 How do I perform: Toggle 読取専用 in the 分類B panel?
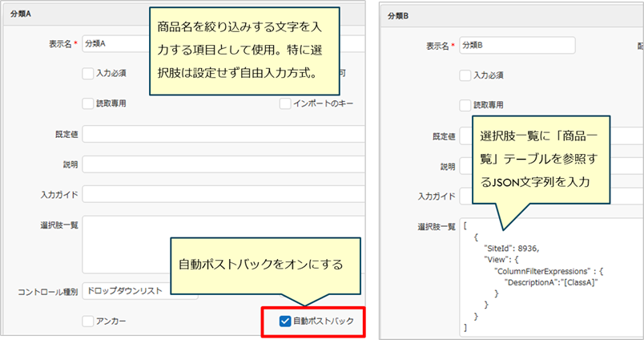pos(465,105)
